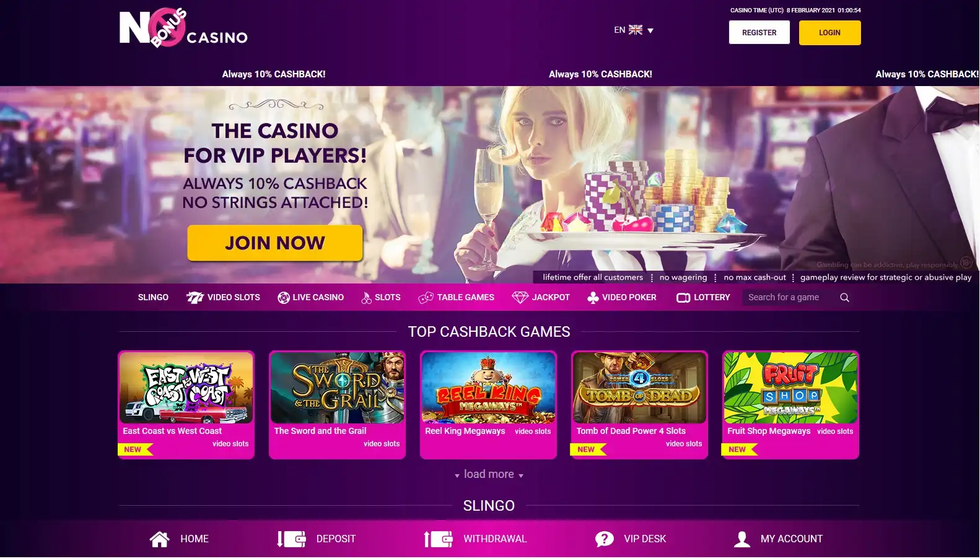Click the Register button

click(x=759, y=33)
